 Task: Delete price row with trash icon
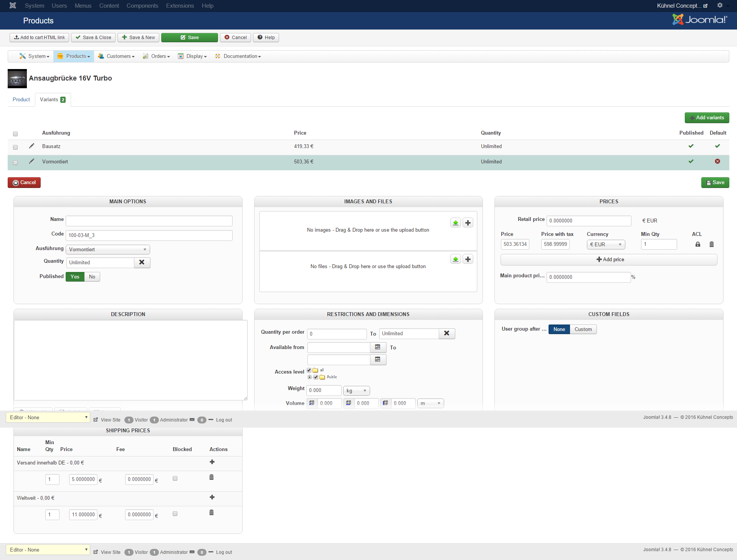[711, 244]
